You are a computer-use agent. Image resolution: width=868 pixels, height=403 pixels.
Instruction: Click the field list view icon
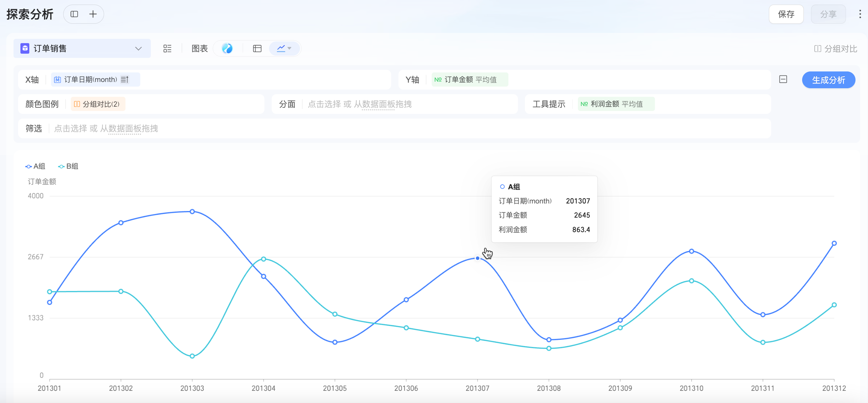coord(167,48)
